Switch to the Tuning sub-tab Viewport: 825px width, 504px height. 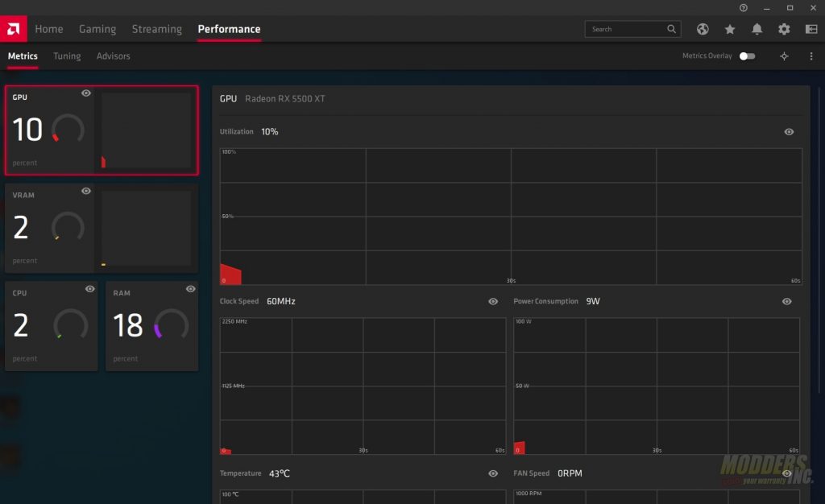coord(67,56)
